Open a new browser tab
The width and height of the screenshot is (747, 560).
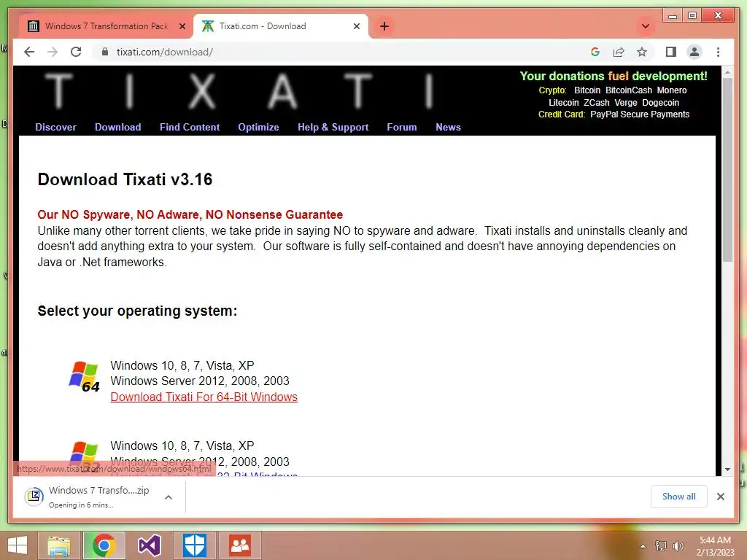click(x=384, y=26)
